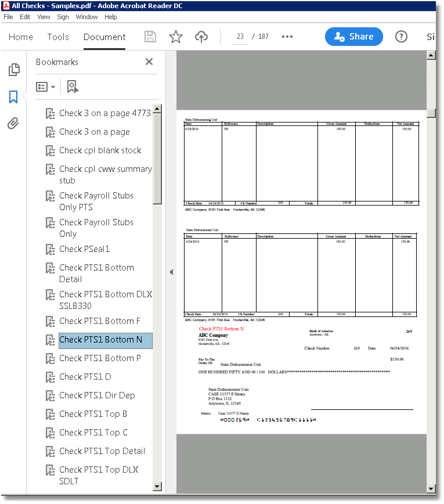
Task: Click bookmark icon beside Check PTS1 Bottom N
Action: point(50,340)
